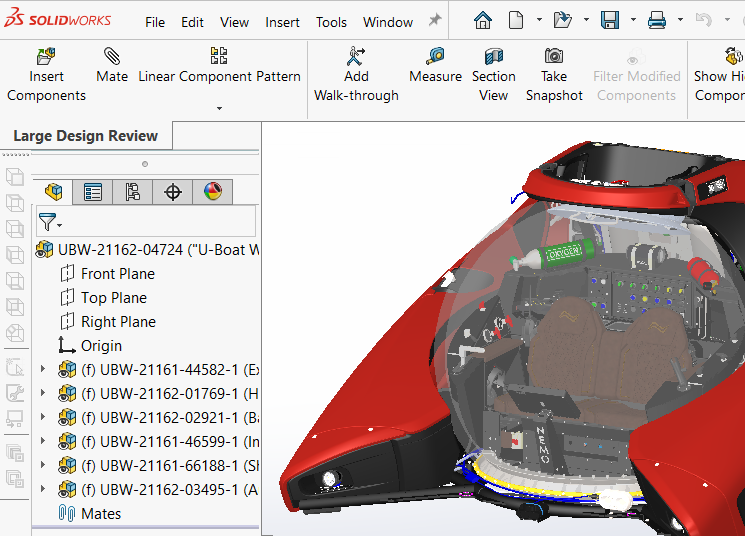Image resolution: width=745 pixels, height=536 pixels.
Task: Expand the UBW-21161-46599-1 tree node
Action: point(42,442)
